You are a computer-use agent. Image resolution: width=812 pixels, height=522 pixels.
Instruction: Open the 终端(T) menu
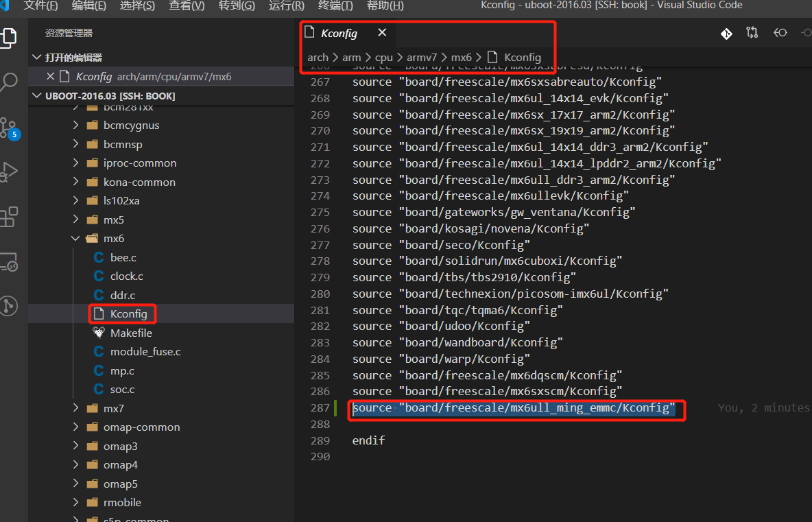[x=335, y=5]
